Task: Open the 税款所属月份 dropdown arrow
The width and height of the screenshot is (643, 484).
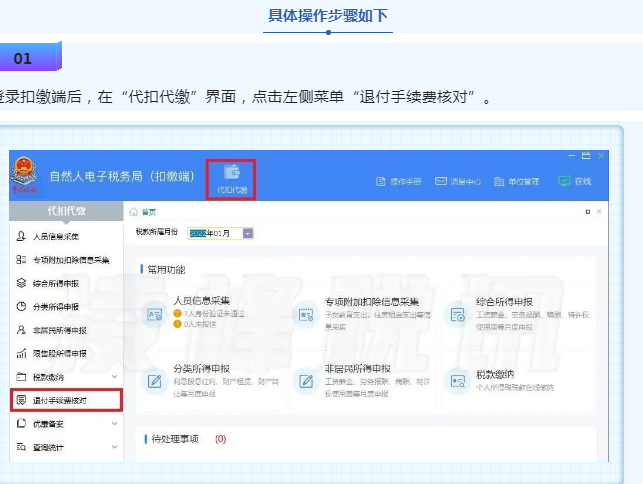Action: (248, 233)
